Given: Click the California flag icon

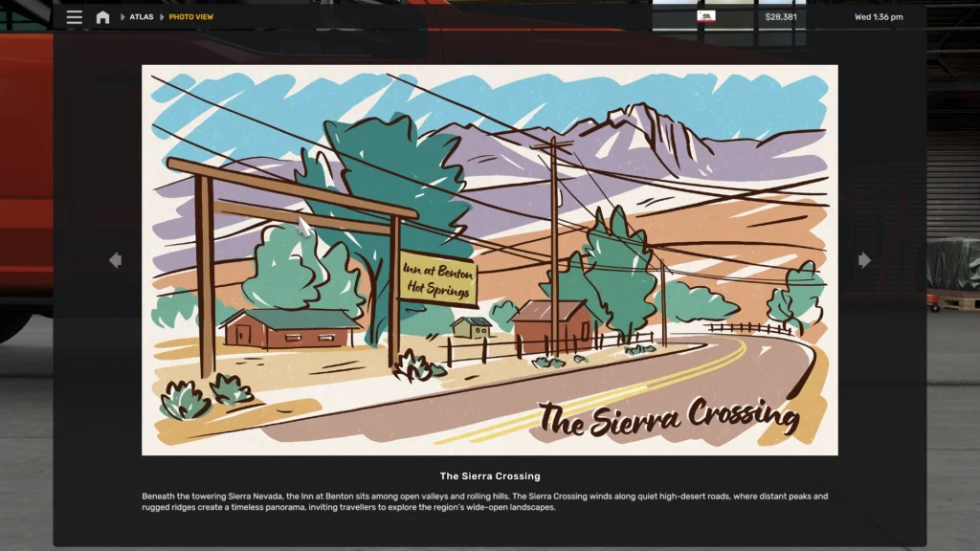Looking at the screenshot, I should [x=706, y=17].
